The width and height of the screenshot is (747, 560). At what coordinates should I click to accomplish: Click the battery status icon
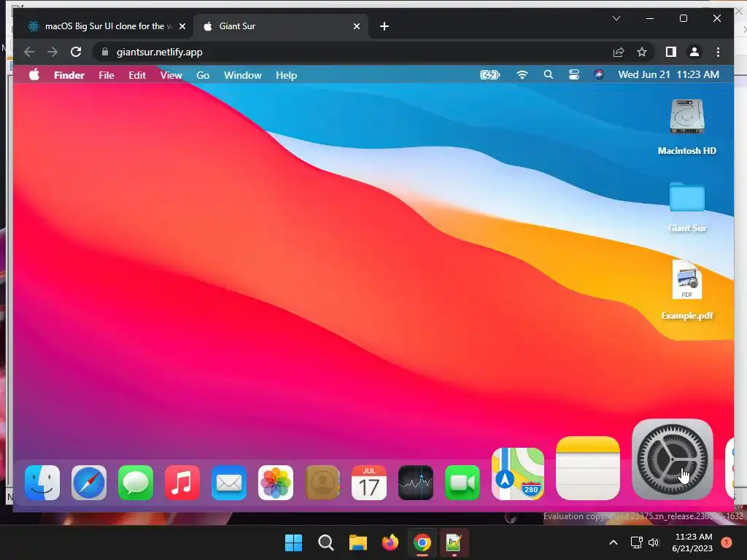[x=489, y=75]
